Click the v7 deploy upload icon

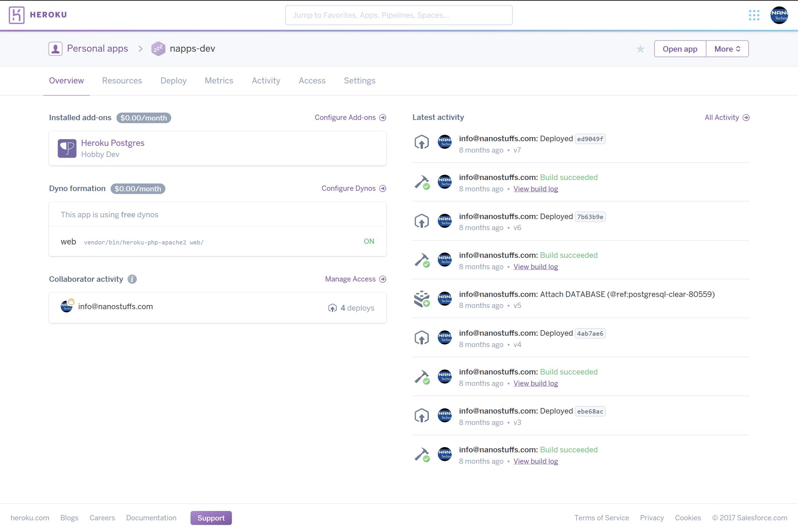tap(421, 142)
